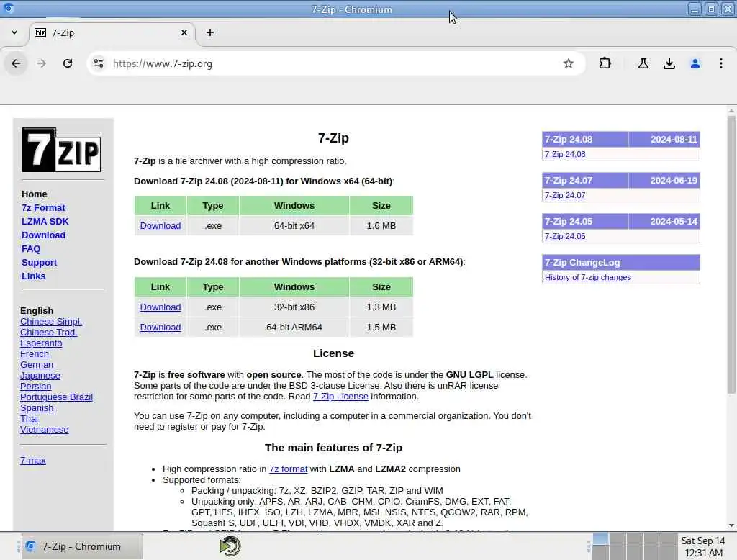This screenshot has height=560, width=737.
Task: Switch language to German
Action: click(x=37, y=365)
